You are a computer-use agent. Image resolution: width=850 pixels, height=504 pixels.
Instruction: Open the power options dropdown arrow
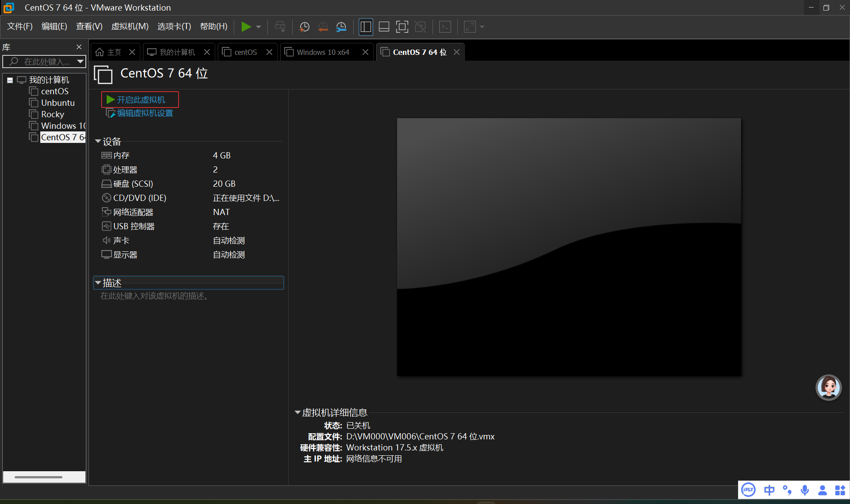pos(259,27)
